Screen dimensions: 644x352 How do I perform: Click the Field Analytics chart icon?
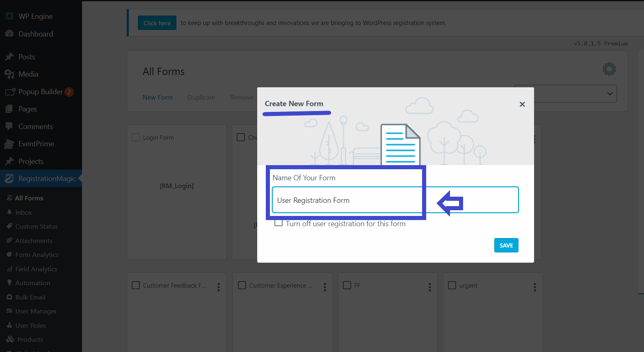pyautogui.click(x=9, y=269)
